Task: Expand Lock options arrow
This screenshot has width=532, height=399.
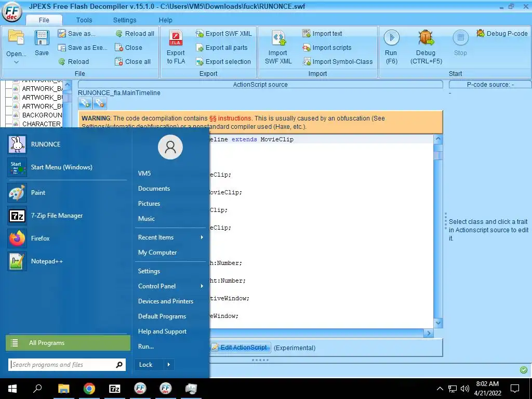Action: [x=169, y=365]
